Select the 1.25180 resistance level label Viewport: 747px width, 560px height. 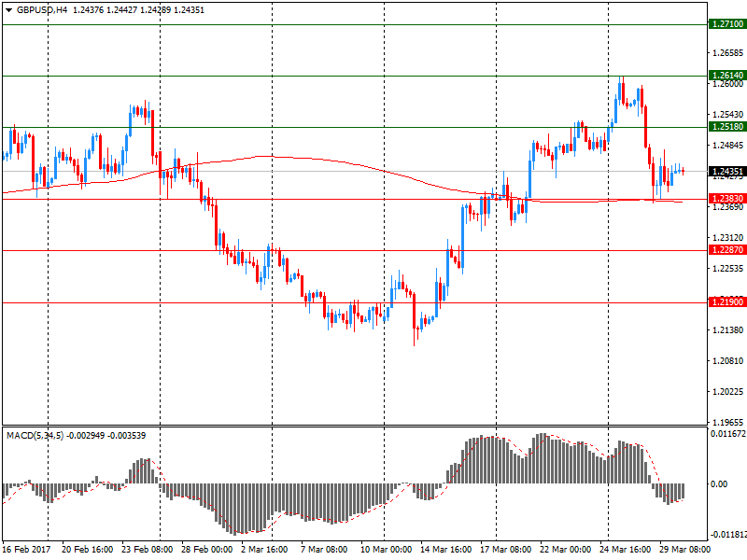pyautogui.click(x=727, y=127)
